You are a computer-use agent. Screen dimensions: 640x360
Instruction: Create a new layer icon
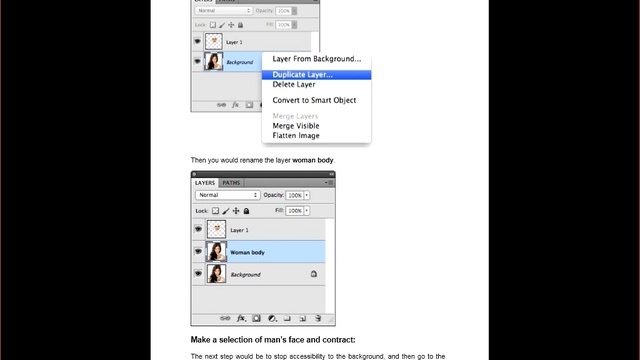point(302,318)
